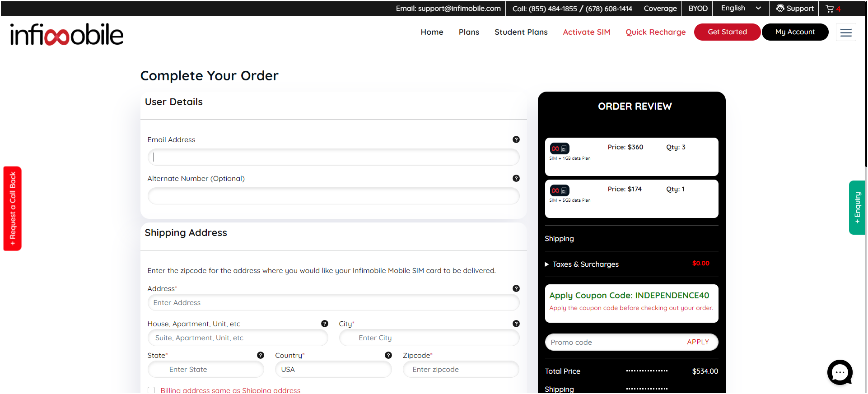Click the Enter Address field
This screenshot has height=394, width=868.
point(333,302)
